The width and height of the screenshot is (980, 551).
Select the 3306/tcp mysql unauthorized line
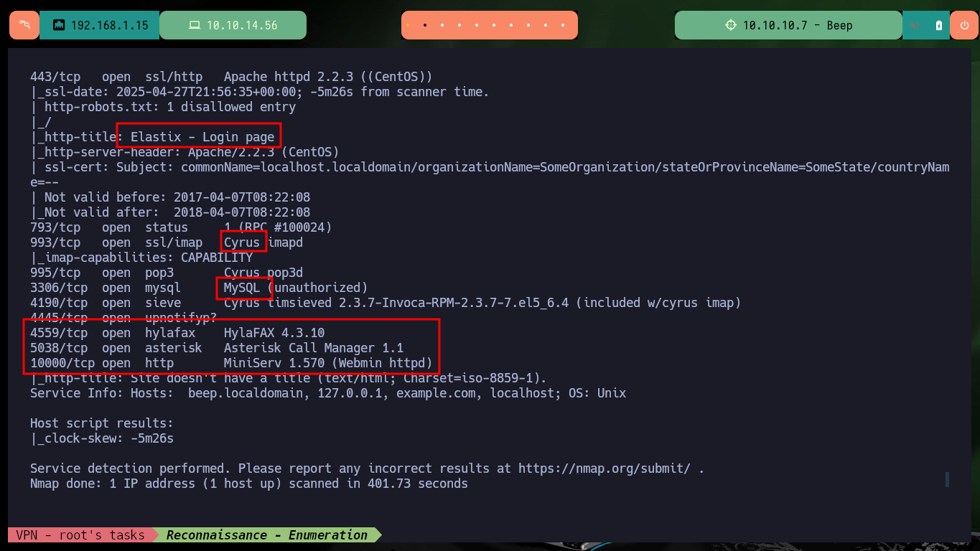click(x=199, y=288)
